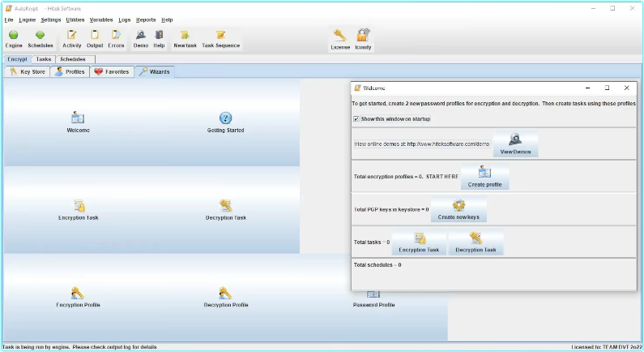
Task: Open the Task Sequence toolbar icon
Action: (220, 39)
